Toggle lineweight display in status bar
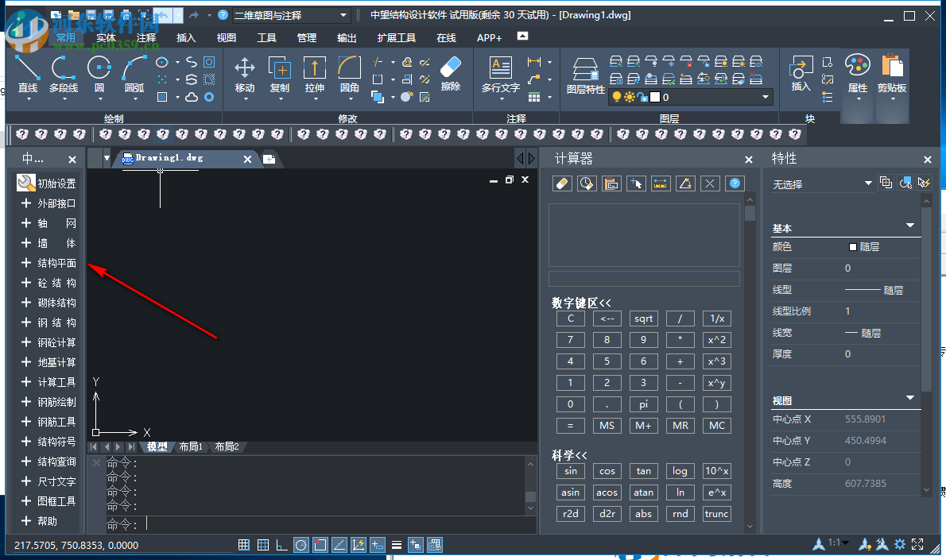Screen dimensions: 946x560 (x=396, y=545)
